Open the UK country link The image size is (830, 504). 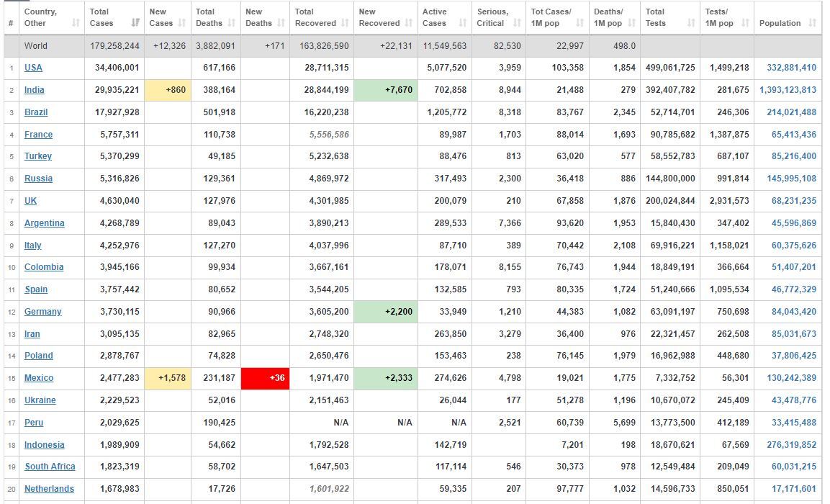(31, 200)
